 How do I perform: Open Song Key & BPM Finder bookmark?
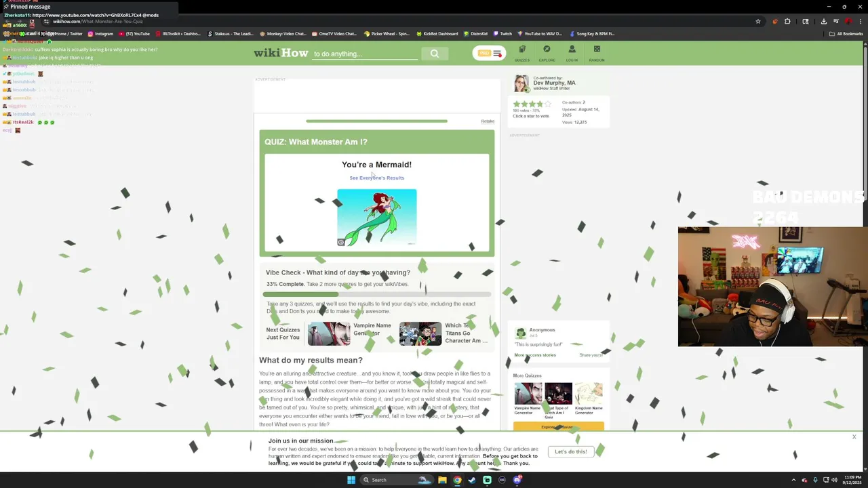[592, 33]
